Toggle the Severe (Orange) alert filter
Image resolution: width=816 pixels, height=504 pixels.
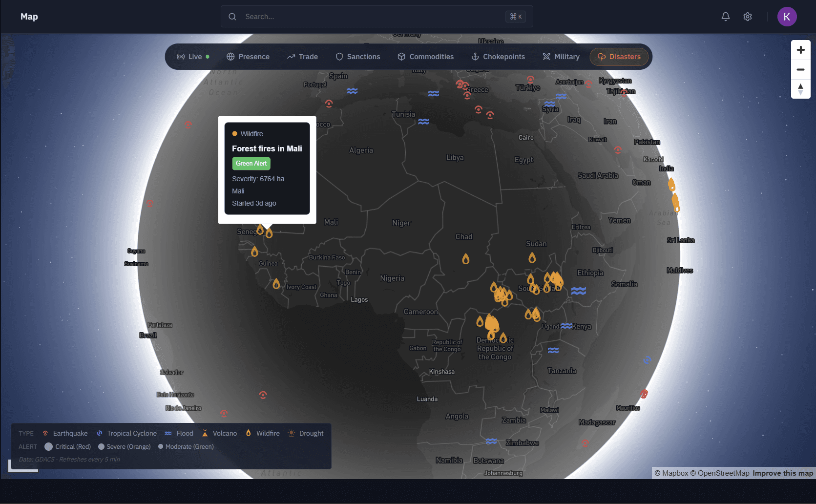(101, 446)
